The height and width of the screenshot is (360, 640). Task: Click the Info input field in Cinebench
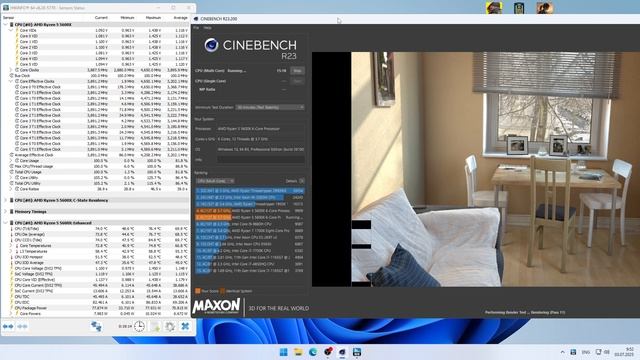[261, 160]
